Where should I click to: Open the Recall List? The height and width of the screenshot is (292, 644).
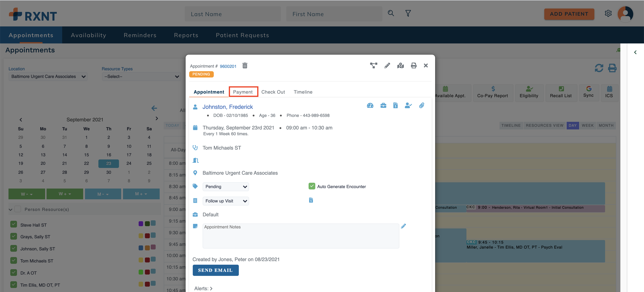click(x=561, y=92)
